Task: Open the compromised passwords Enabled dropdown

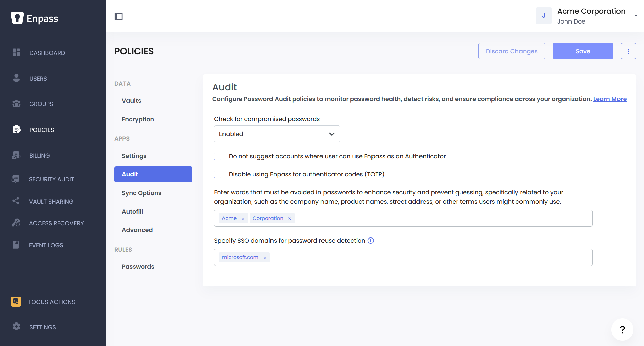Action: 277,134
